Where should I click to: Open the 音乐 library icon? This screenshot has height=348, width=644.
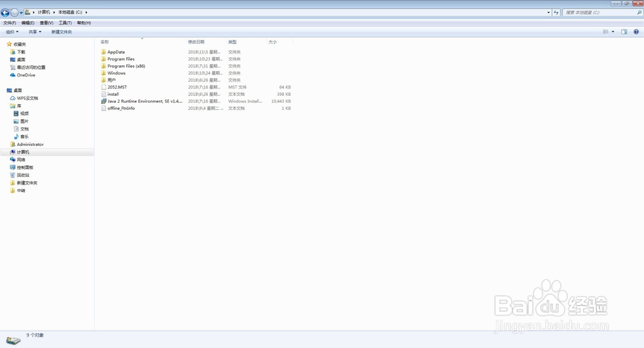click(x=16, y=136)
